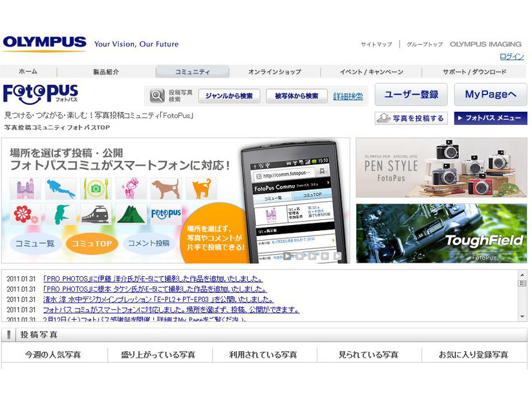Select the blue scuba diver icon
This screenshot has height=401, width=532.
click(x=61, y=188)
